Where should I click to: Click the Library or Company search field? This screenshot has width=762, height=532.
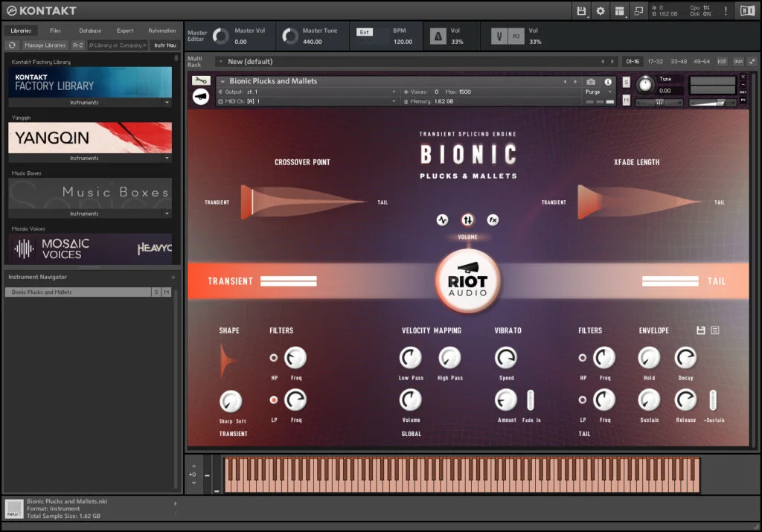[x=117, y=45]
